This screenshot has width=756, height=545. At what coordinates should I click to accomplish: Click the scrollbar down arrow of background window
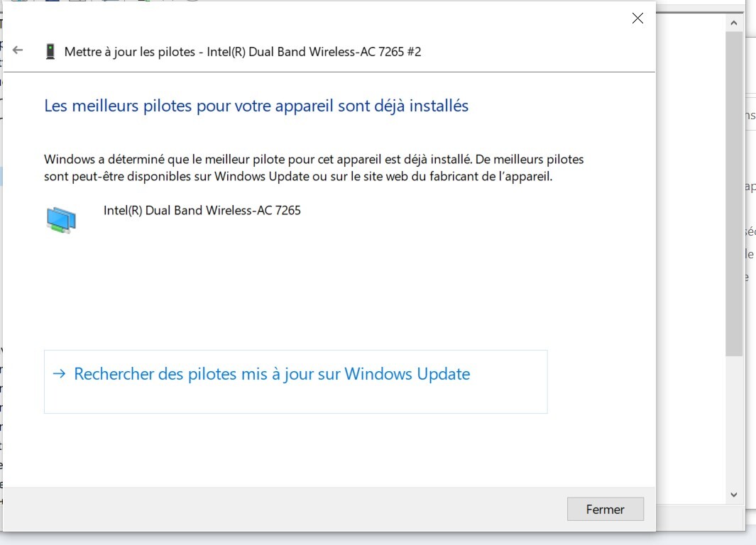(734, 495)
